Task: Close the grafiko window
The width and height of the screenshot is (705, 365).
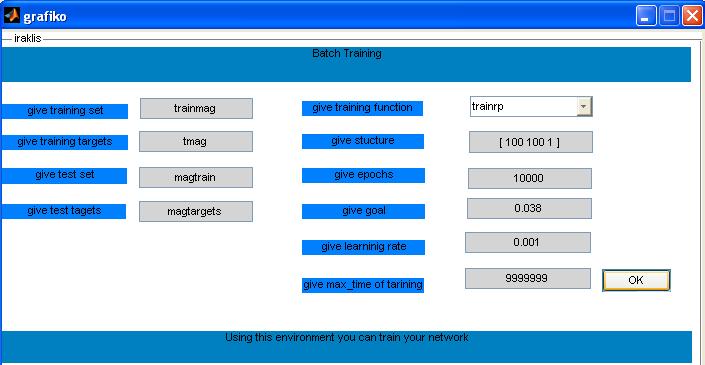Action: point(693,17)
